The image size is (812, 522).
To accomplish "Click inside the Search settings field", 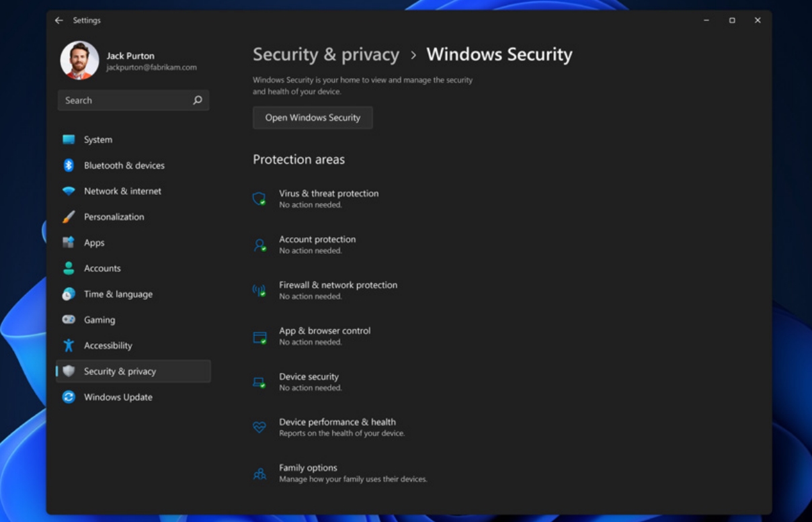I will pos(124,100).
